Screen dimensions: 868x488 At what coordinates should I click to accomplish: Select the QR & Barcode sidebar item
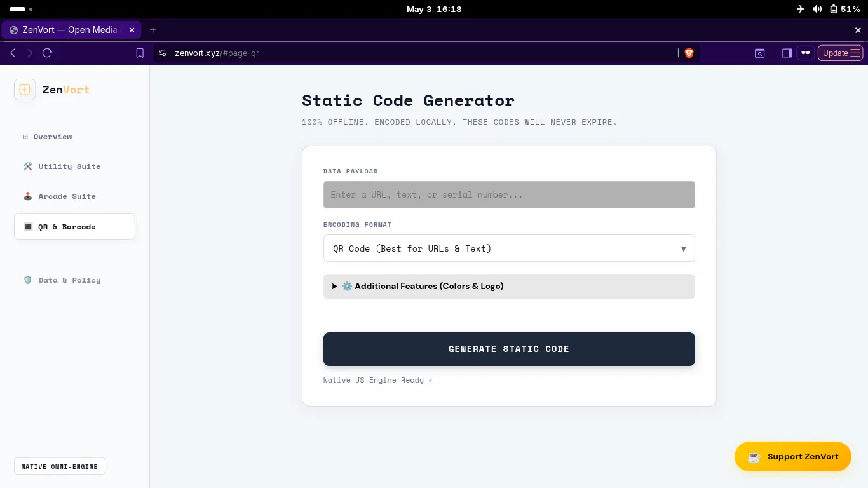(75, 227)
